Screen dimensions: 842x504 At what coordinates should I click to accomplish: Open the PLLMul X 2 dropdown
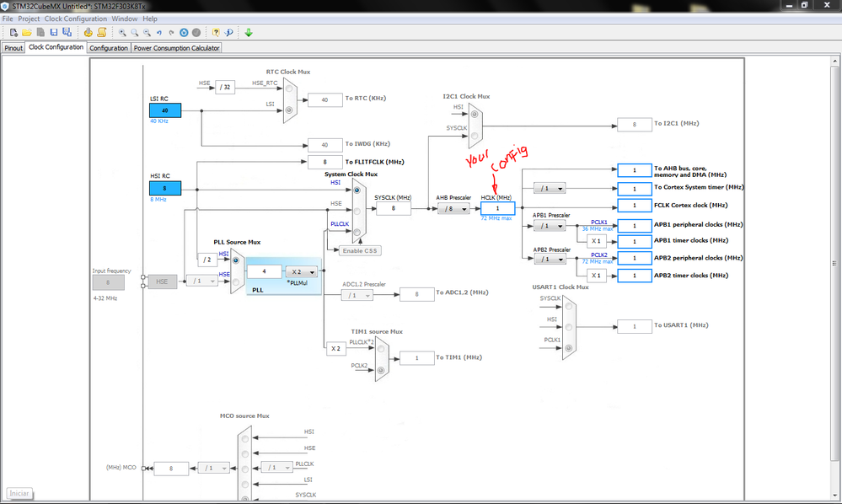point(301,272)
